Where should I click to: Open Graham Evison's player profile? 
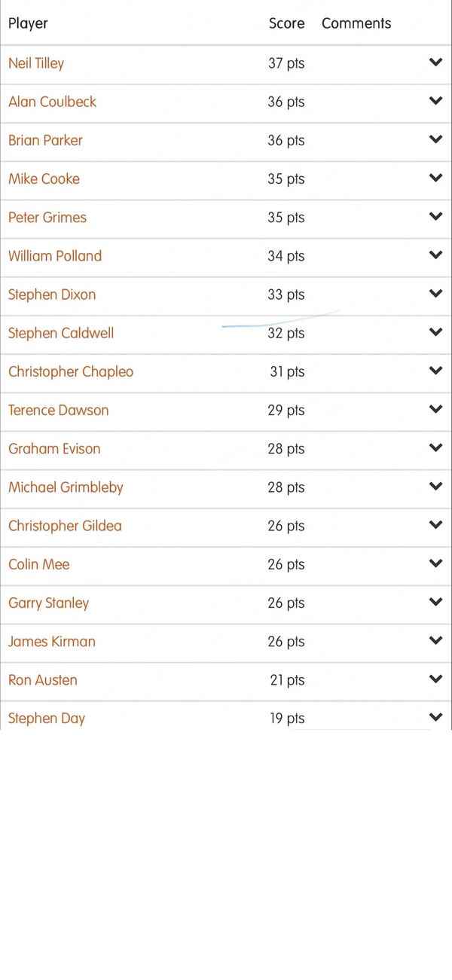(54, 448)
